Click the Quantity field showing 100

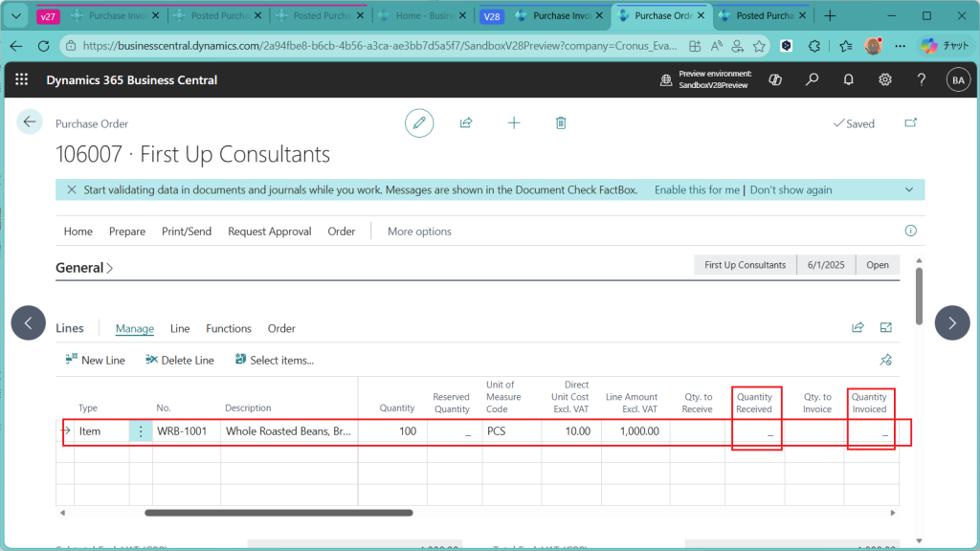pyautogui.click(x=392, y=431)
